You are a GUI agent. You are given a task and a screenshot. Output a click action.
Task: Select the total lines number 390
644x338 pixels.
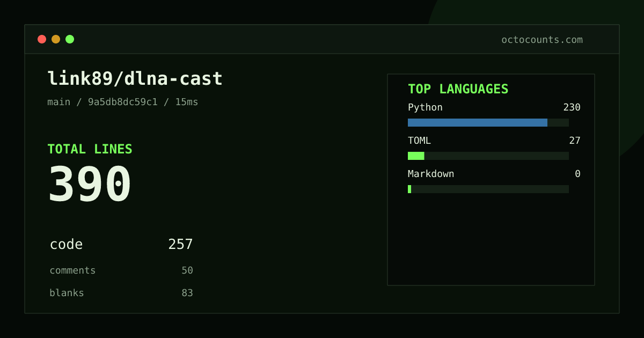tap(90, 184)
